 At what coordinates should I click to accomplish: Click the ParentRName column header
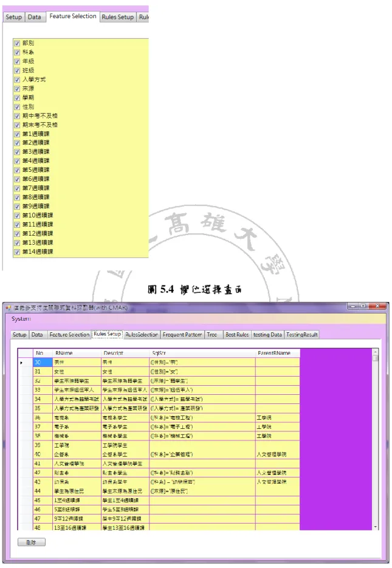(x=278, y=353)
